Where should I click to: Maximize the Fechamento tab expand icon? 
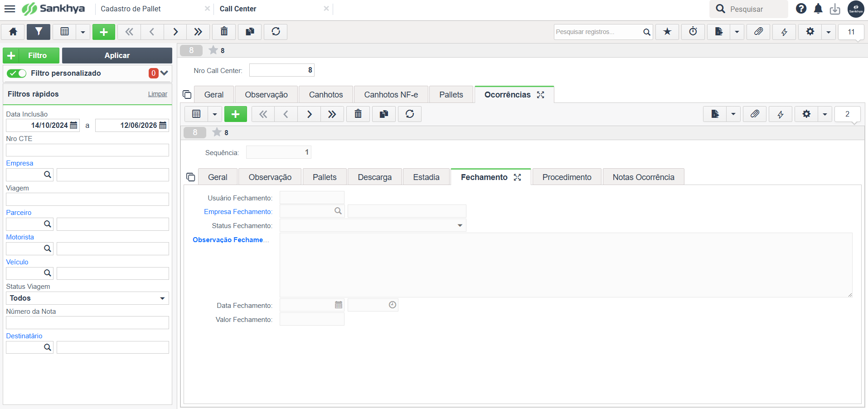(518, 177)
